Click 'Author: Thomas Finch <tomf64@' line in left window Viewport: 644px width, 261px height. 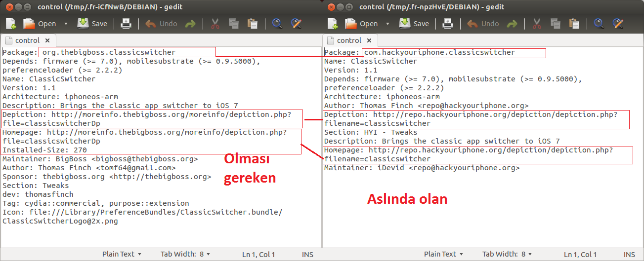[89, 168]
